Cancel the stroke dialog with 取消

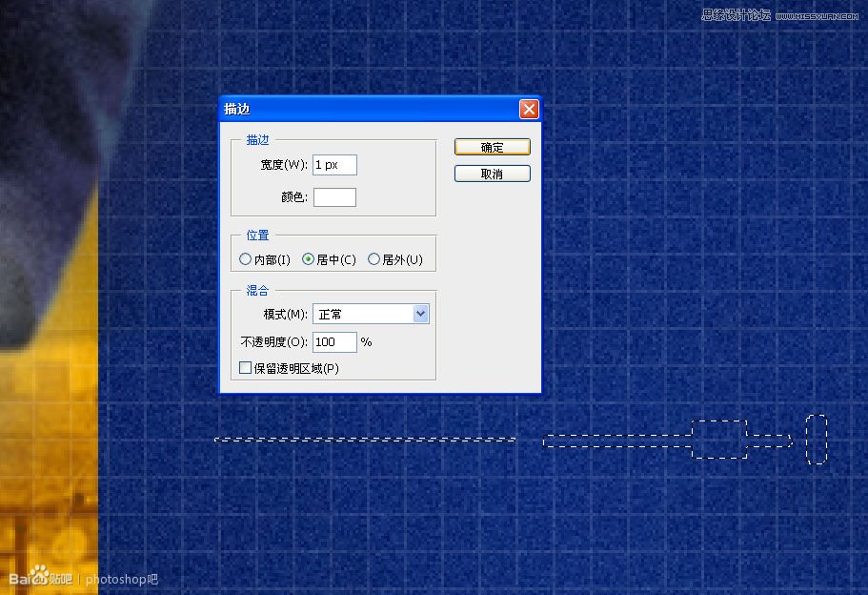493,174
